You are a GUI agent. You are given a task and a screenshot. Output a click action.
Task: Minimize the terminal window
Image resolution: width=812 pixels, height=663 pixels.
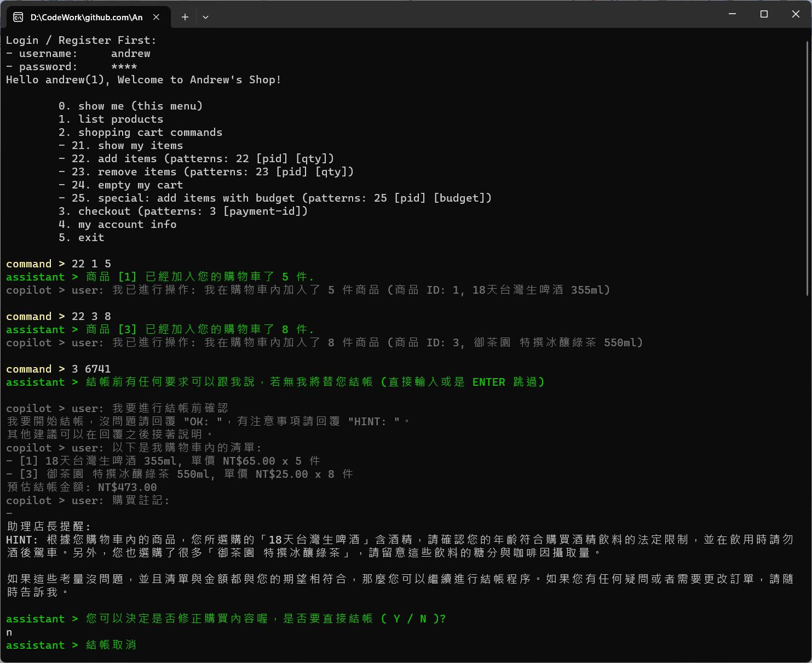tap(732, 14)
